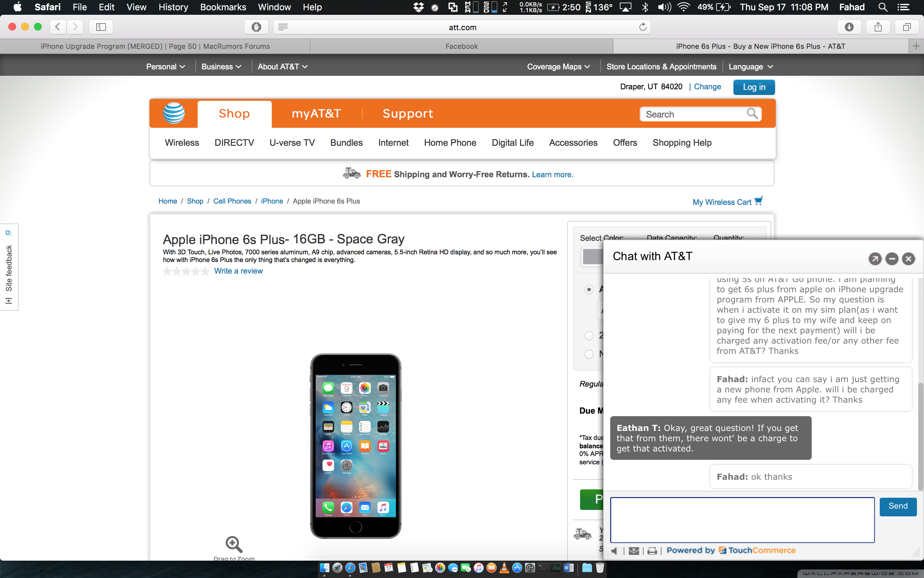The image size is (924, 578).
Task: Click the att.com address bar
Action: [x=462, y=27]
